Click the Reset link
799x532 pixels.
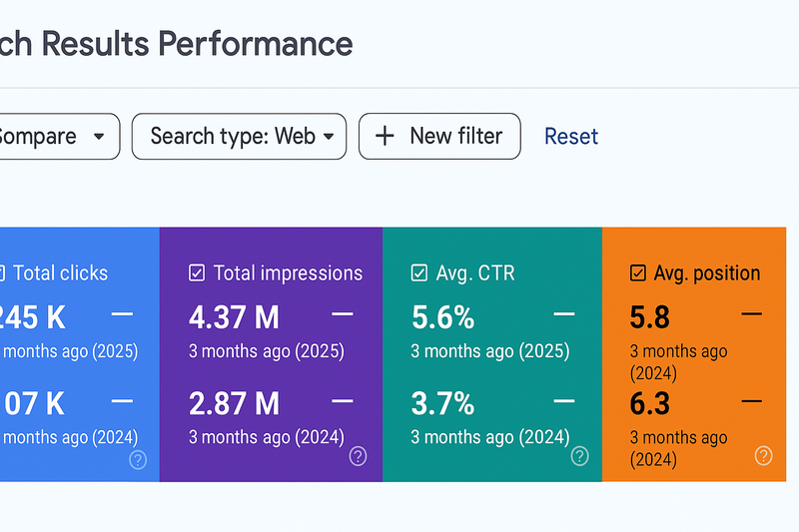click(571, 137)
